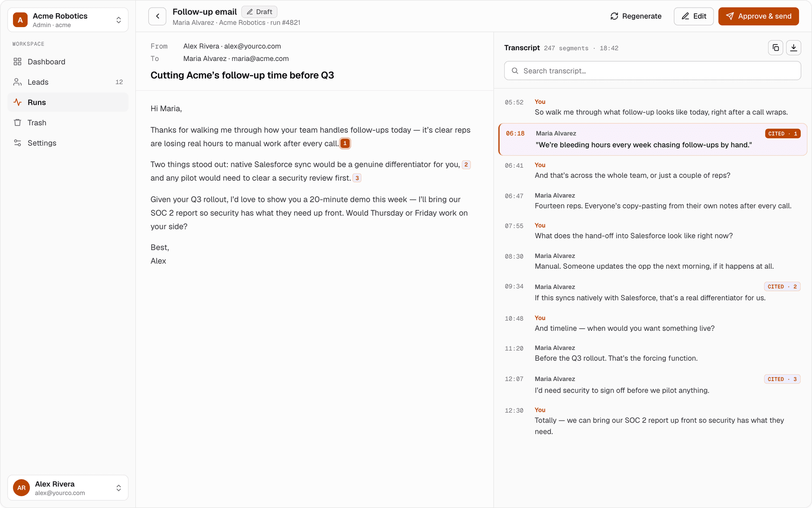Click citation marker 2 in email body
Image resolution: width=812 pixels, height=508 pixels.
[x=466, y=165]
